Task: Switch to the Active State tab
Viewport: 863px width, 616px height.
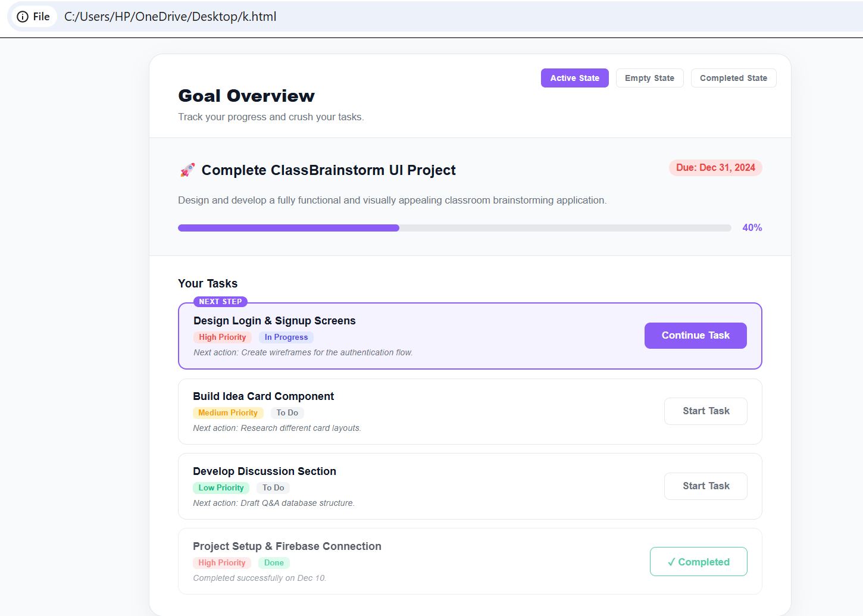Action: tap(574, 78)
